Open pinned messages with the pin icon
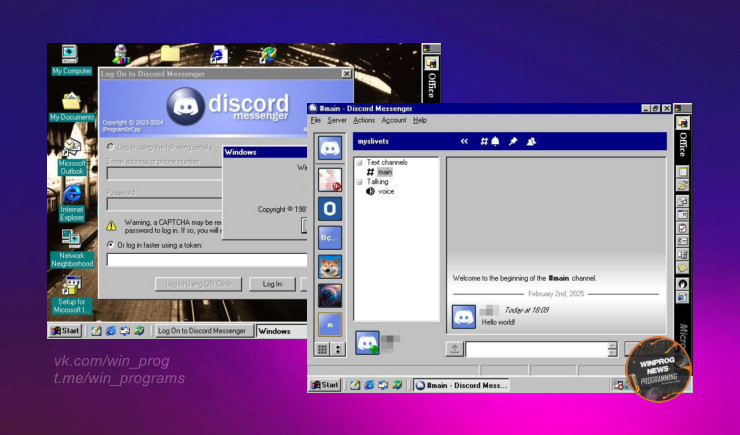This screenshot has width=740, height=435. tap(513, 141)
